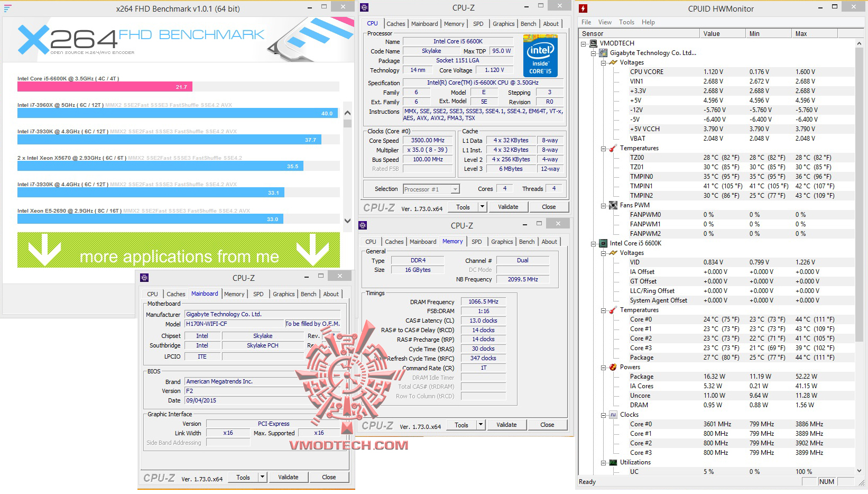
Task: Click the Temperatures icon under Intel Core i5 6600K
Action: [613, 310]
